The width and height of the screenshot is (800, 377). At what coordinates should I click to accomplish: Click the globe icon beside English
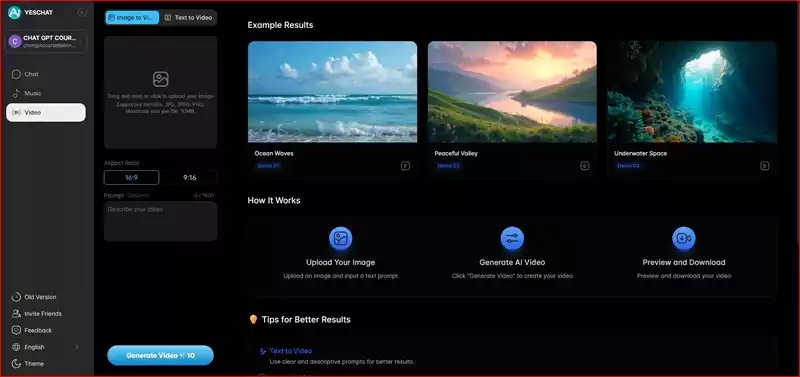[x=16, y=347]
